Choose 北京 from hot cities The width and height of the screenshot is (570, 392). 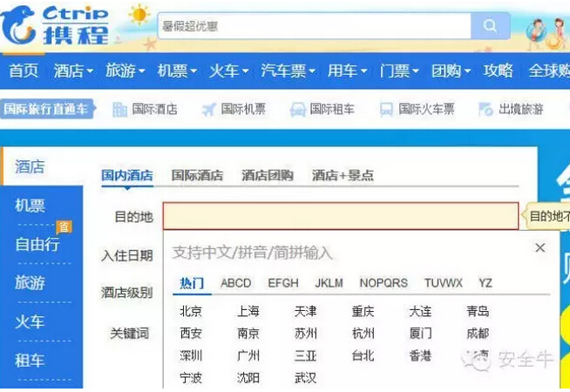pos(191,311)
